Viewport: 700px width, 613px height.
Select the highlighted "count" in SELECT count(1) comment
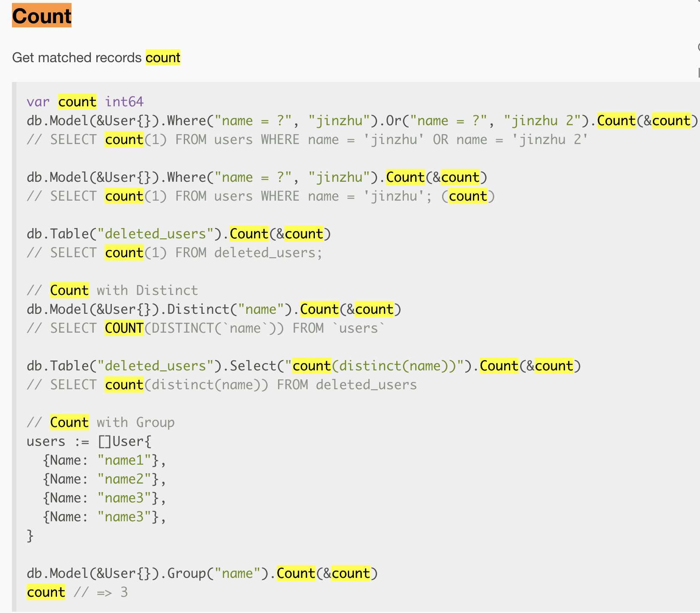pyautogui.click(x=124, y=139)
